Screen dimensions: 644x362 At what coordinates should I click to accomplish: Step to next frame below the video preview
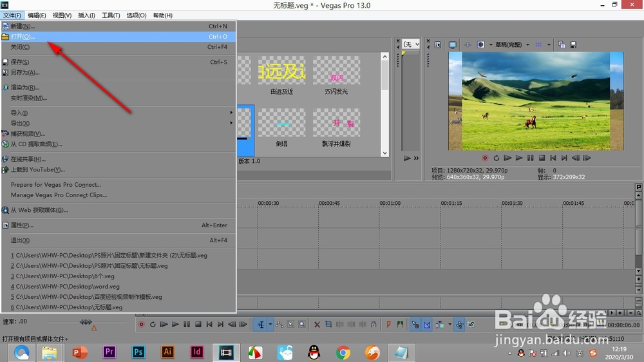click(x=587, y=158)
